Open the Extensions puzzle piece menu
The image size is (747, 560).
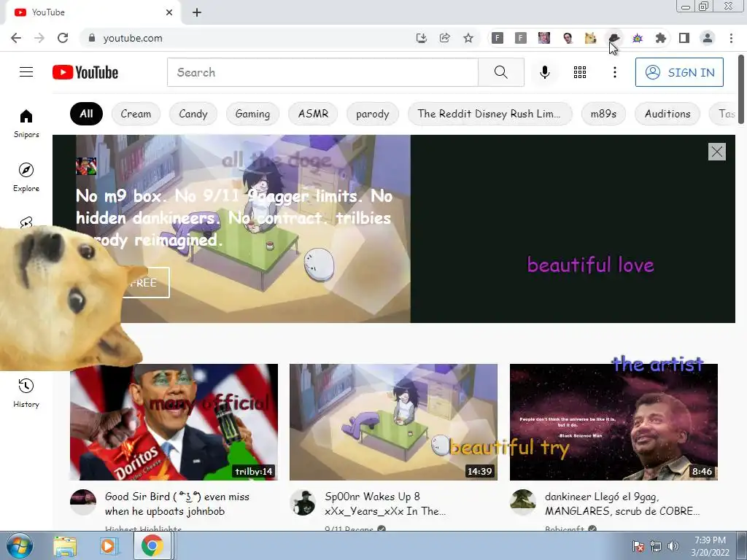[660, 38]
